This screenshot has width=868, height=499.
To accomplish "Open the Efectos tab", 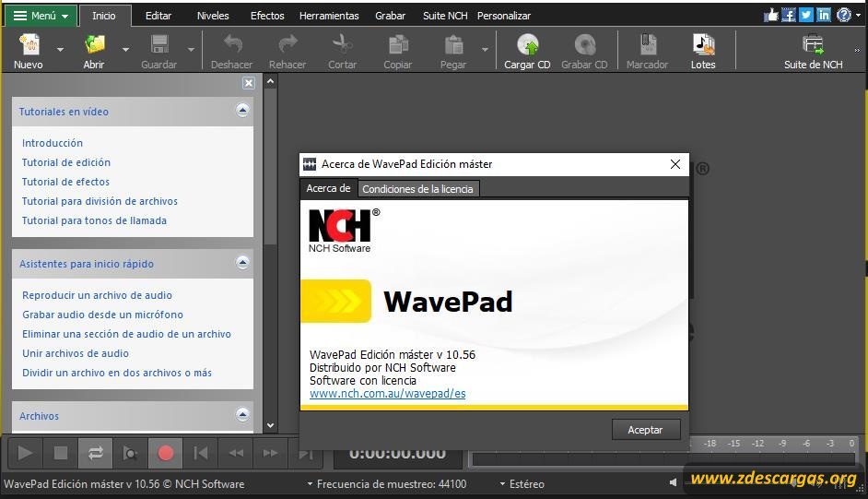I will [267, 16].
